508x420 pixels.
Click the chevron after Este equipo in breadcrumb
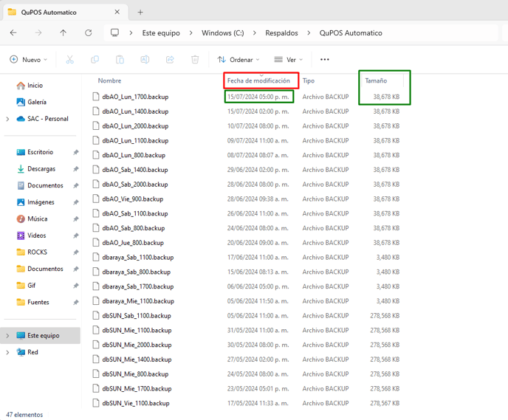pos(190,33)
